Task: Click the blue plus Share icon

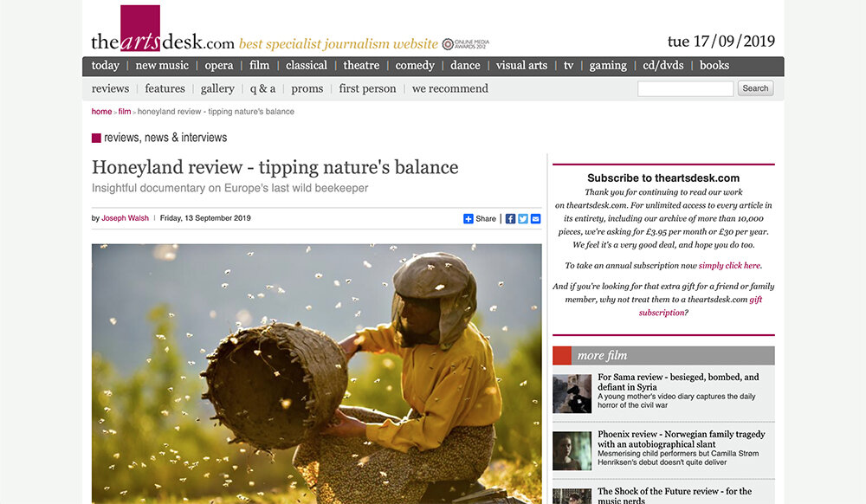Action: pos(468,218)
